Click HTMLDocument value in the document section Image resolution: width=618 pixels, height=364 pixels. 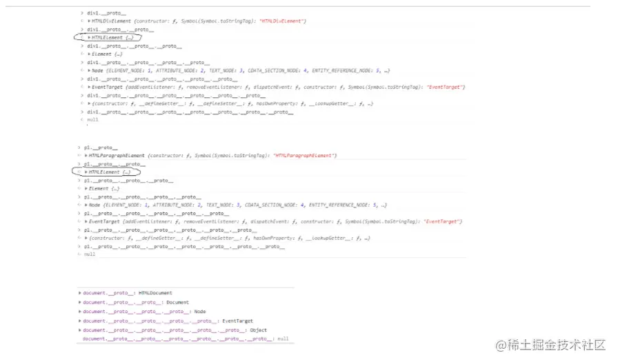click(155, 293)
